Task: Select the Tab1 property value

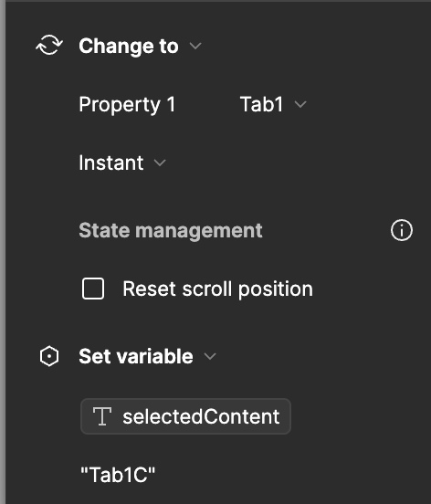Action: coord(261,104)
